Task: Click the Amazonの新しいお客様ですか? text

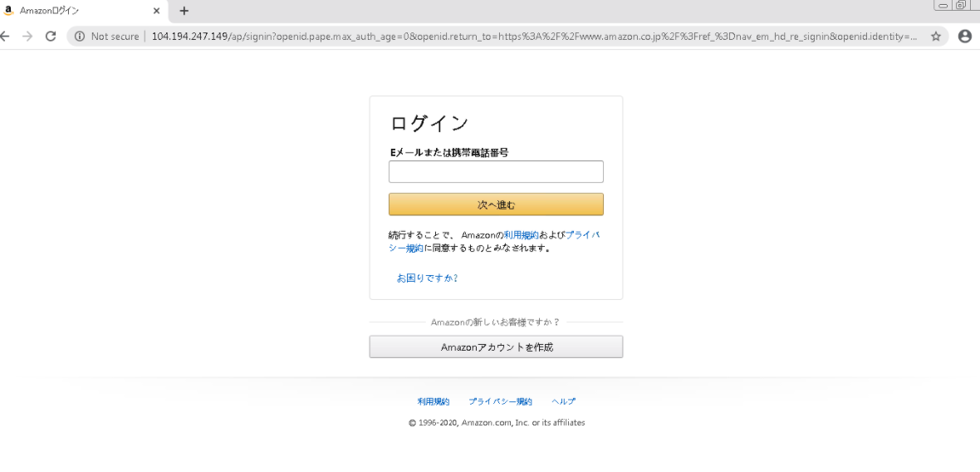Action: pyautogui.click(x=496, y=322)
